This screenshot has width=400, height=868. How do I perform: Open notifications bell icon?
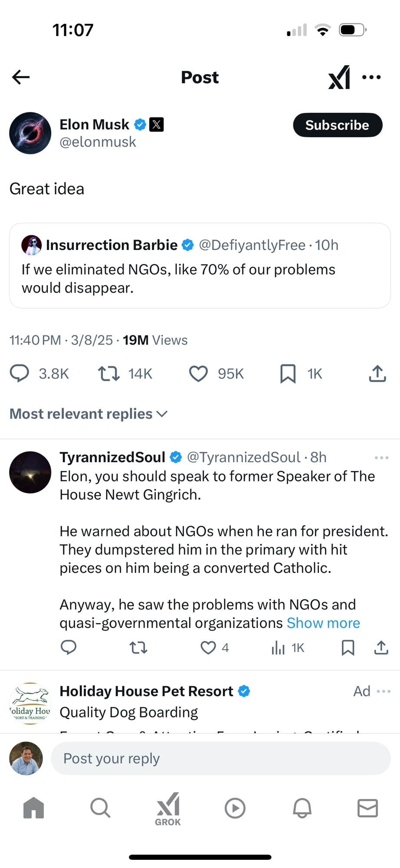tap(302, 808)
